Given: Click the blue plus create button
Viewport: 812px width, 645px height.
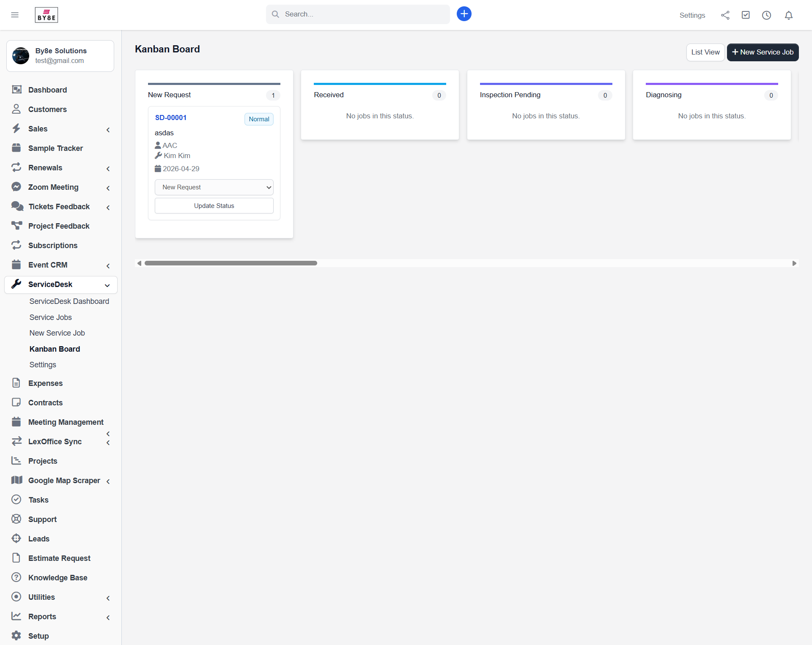Looking at the screenshot, I should pyautogui.click(x=464, y=14).
